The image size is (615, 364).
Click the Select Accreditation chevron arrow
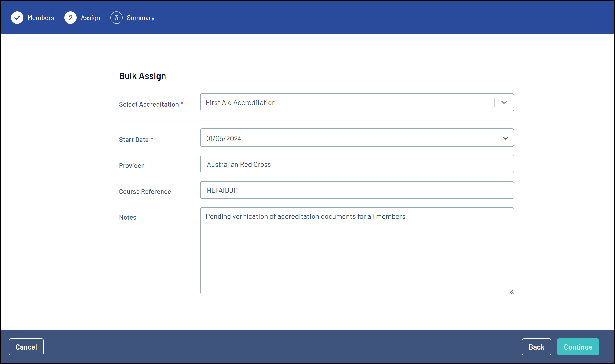point(504,102)
